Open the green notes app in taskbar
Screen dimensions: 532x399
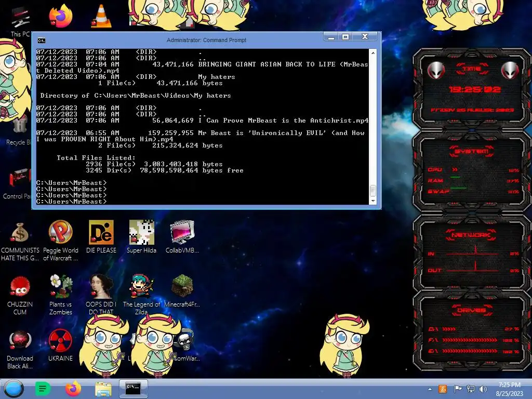point(43,389)
